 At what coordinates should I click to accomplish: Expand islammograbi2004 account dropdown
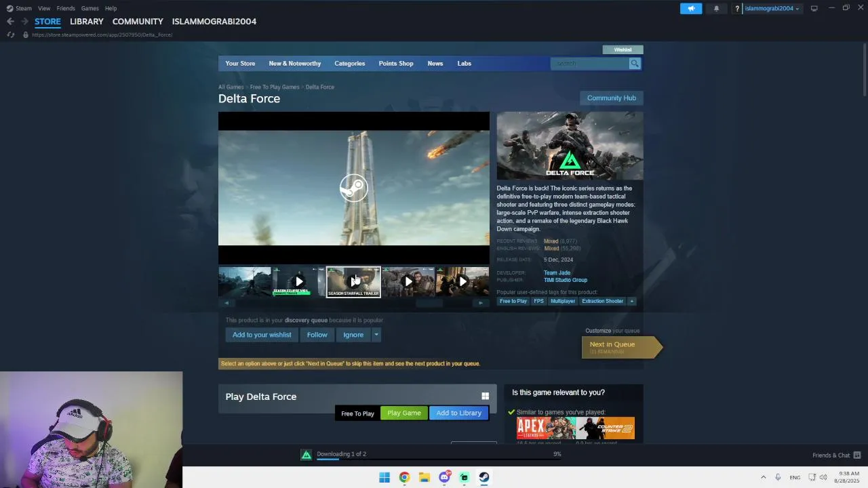(x=772, y=8)
